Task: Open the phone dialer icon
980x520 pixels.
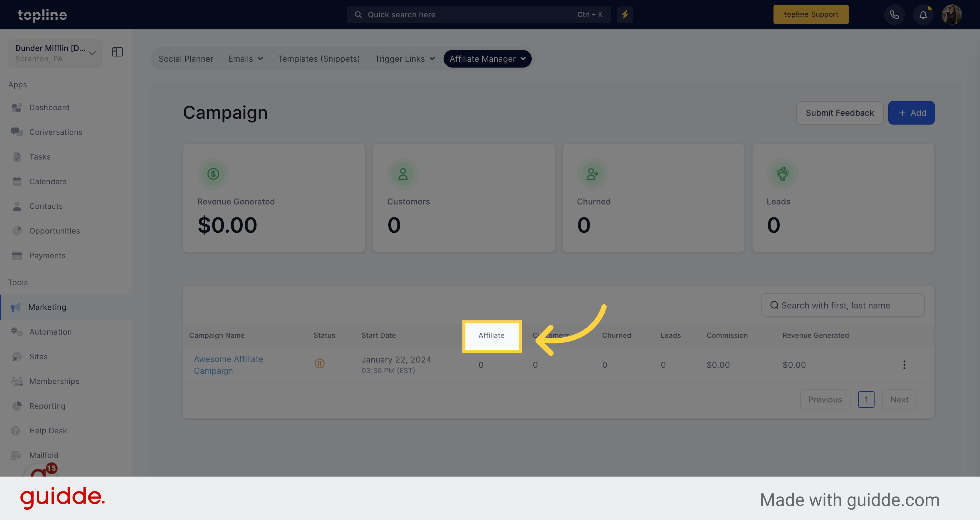Action: [x=894, y=14]
